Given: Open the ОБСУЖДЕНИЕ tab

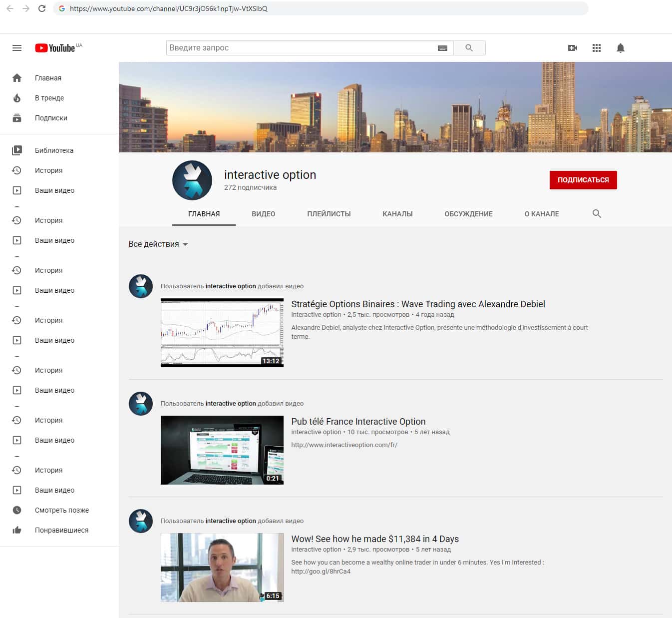Looking at the screenshot, I should point(468,214).
